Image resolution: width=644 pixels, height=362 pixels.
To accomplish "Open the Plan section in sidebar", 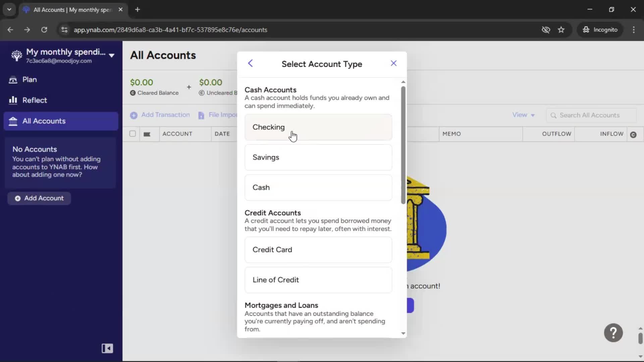I will (x=61, y=79).
